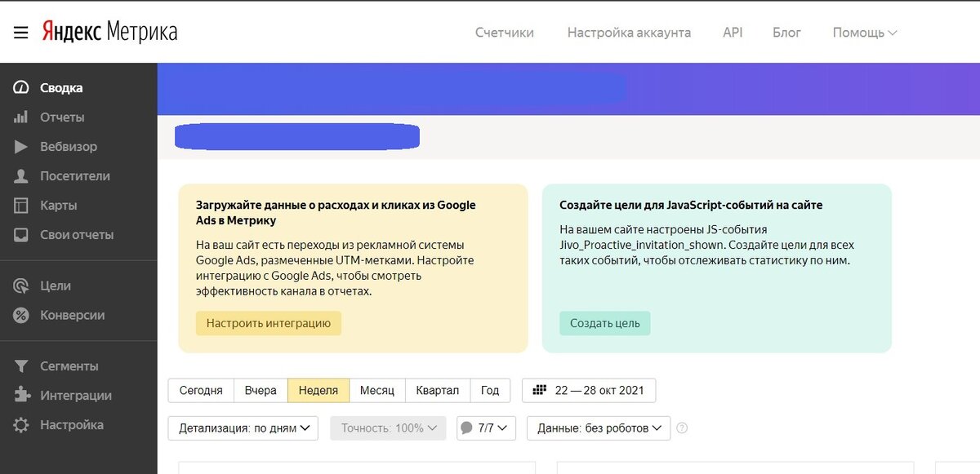Select the Сегодня period
The width and height of the screenshot is (980, 474).
click(x=201, y=391)
